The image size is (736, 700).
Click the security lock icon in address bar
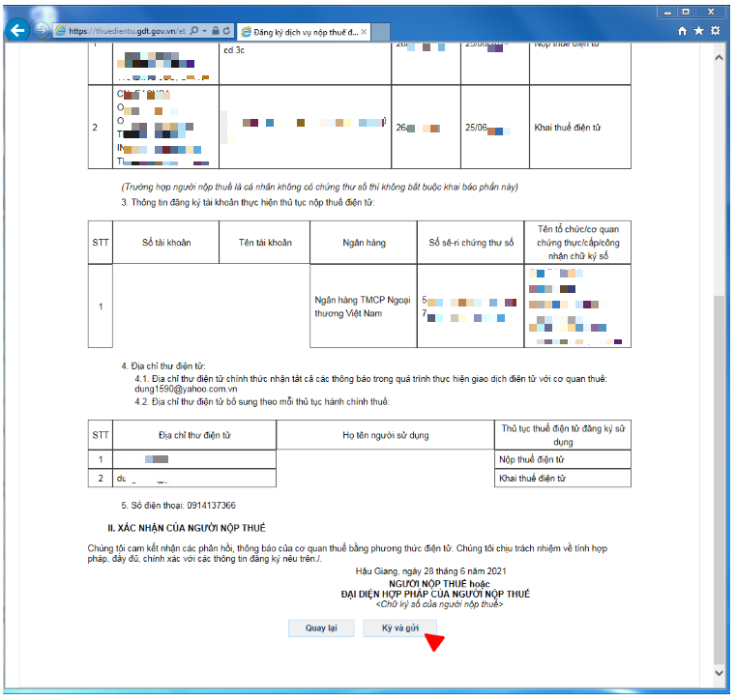[216, 31]
